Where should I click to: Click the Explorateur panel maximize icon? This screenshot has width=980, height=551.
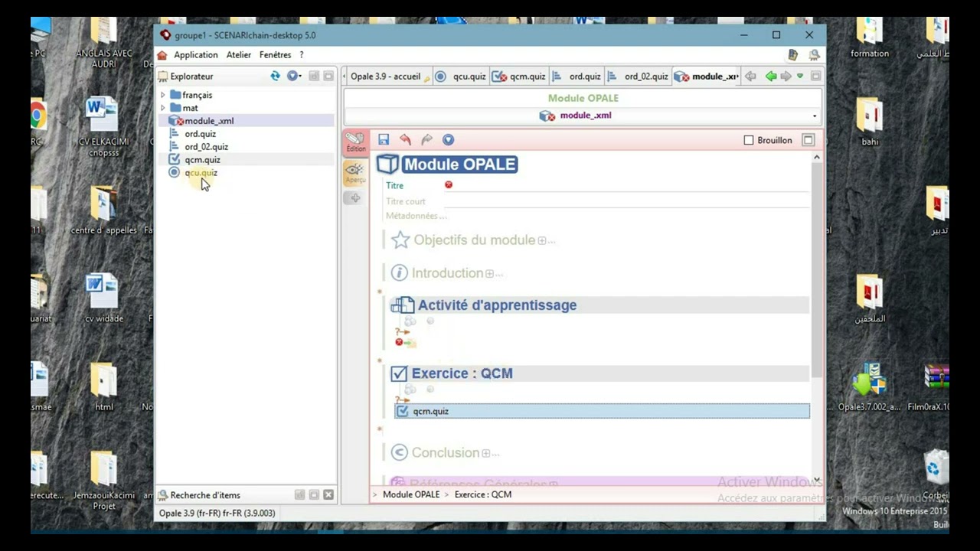point(328,76)
